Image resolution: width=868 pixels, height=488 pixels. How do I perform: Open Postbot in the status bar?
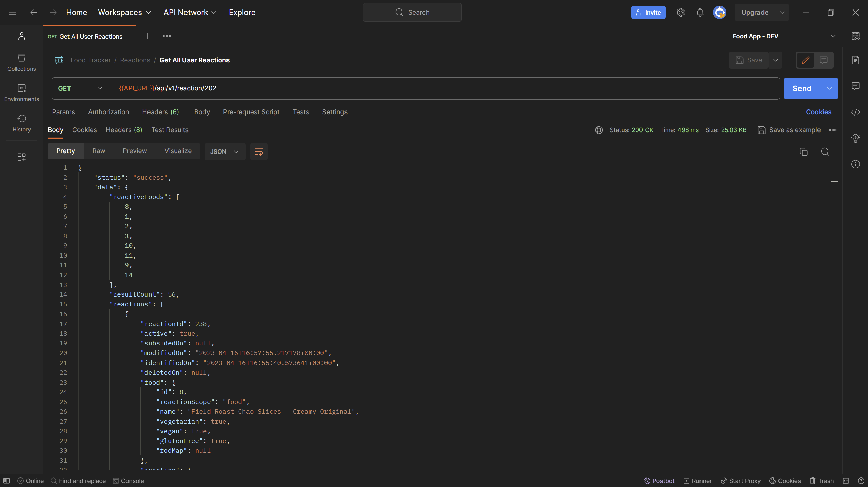[659, 481]
